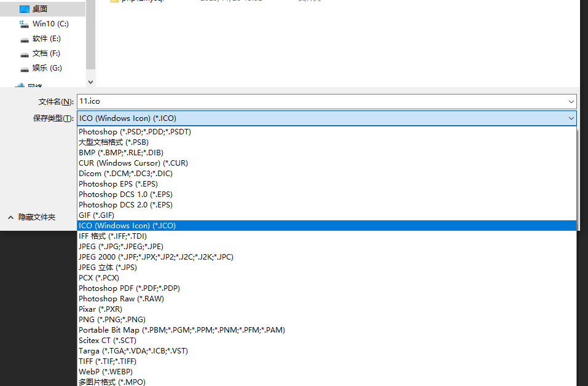The width and height of the screenshot is (588, 386).
Task: Pick BMP (*.BMP;*.RLE;*.DIB) format
Action: [121, 152]
